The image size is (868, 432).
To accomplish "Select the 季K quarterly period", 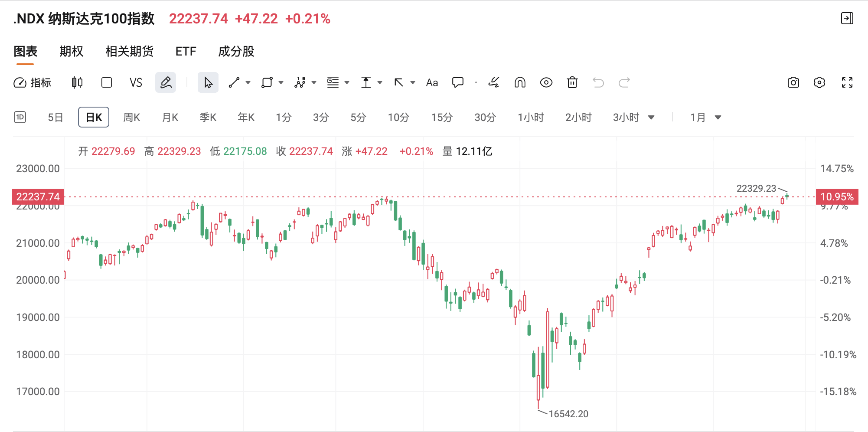I will pos(208,118).
